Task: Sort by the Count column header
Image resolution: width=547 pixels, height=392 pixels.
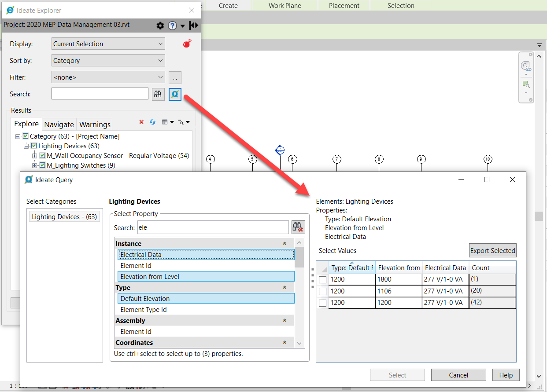Action: (492, 267)
